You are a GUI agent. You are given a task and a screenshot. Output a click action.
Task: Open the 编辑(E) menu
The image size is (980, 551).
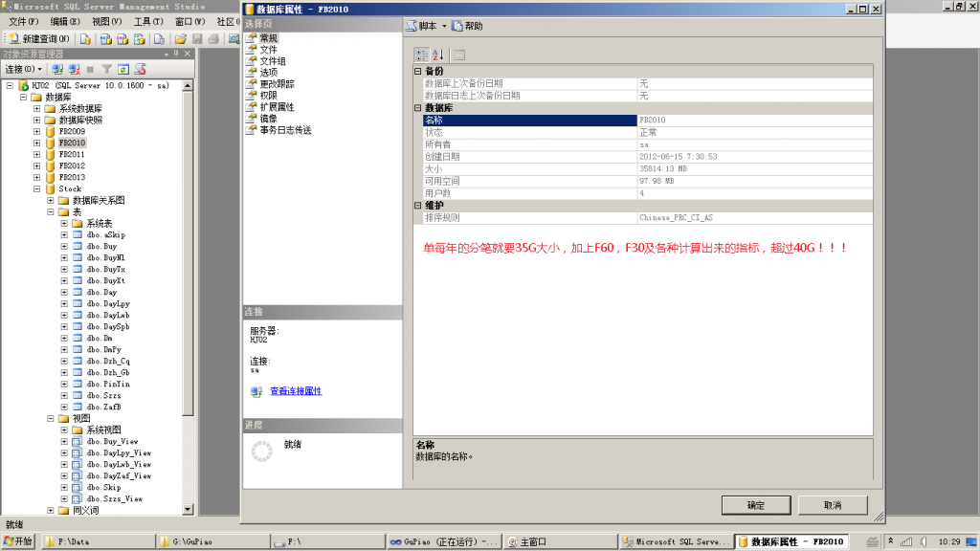tap(65, 22)
